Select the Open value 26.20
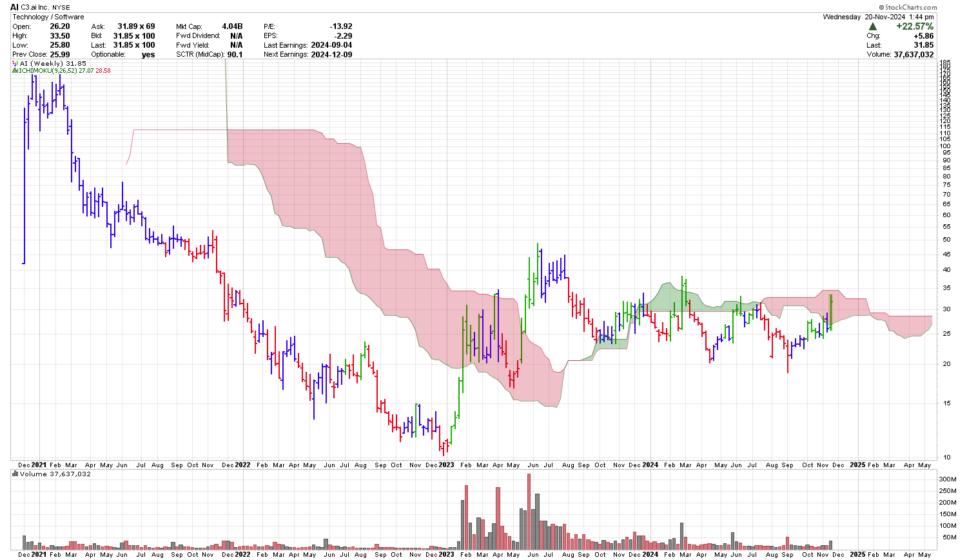Image resolution: width=967 pixels, height=560 pixels. coord(60,26)
